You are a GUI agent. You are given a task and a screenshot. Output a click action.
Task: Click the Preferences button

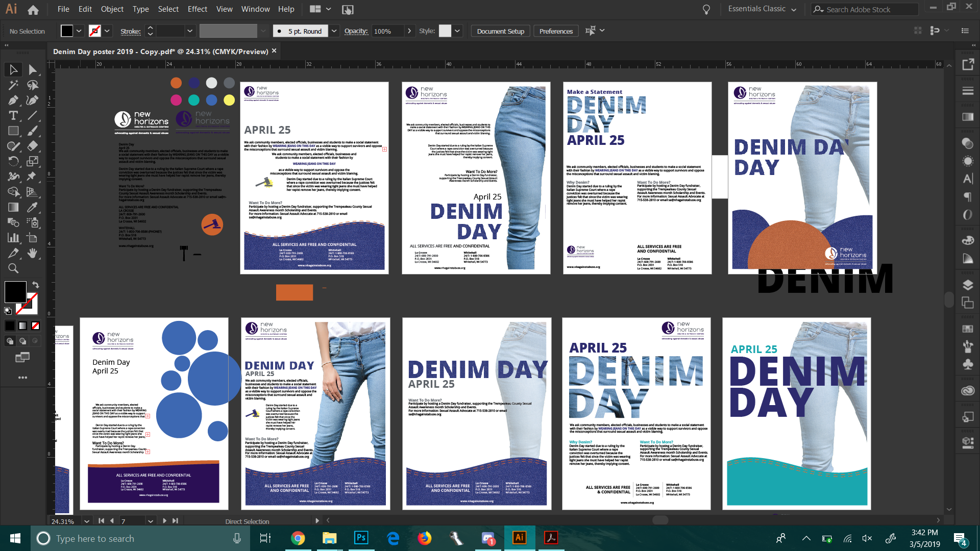click(x=556, y=31)
